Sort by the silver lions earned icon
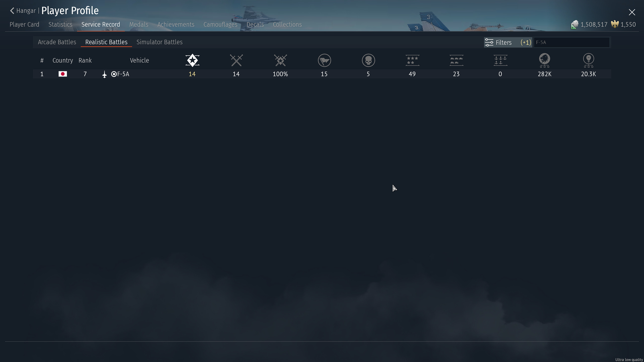 coord(544,60)
